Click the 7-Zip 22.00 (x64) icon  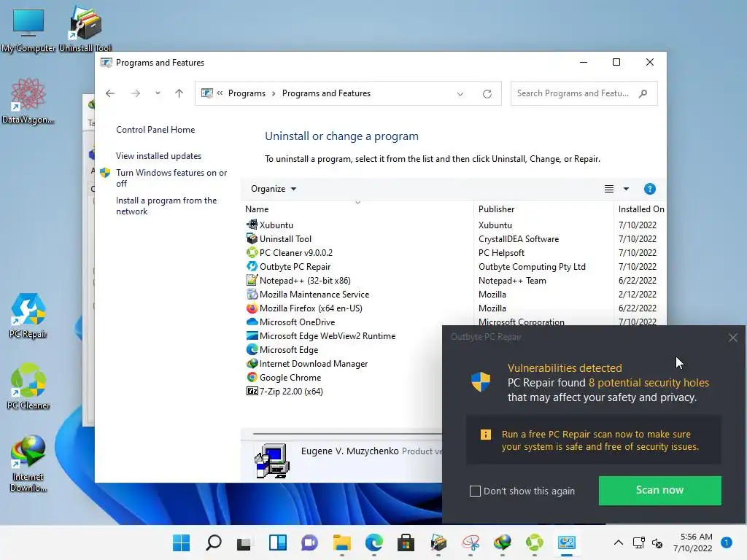(252, 391)
